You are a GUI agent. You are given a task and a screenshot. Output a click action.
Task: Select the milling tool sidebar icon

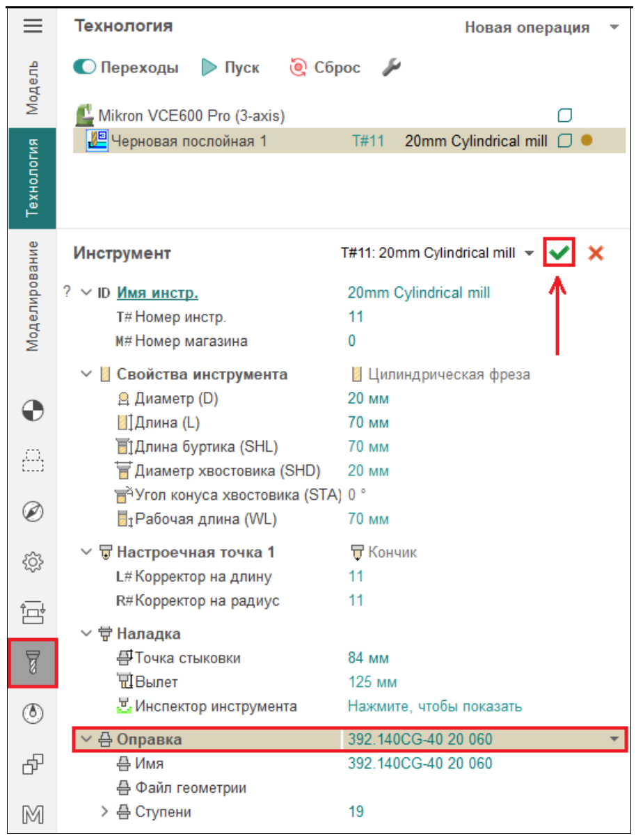[x=33, y=663]
